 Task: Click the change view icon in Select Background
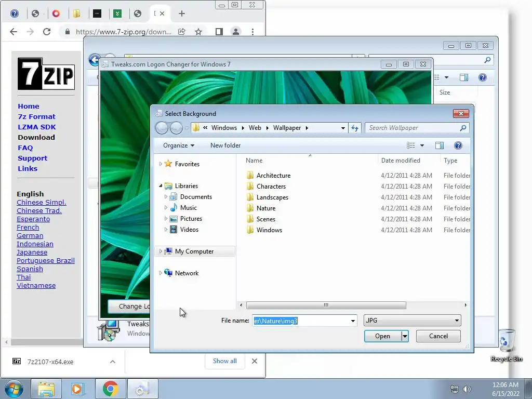point(410,145)
